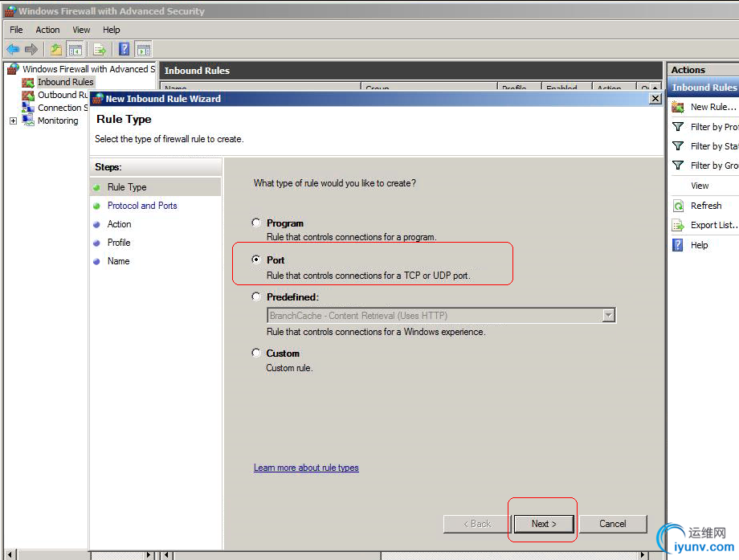Click the Export List icon in Actions

[678, 225]
